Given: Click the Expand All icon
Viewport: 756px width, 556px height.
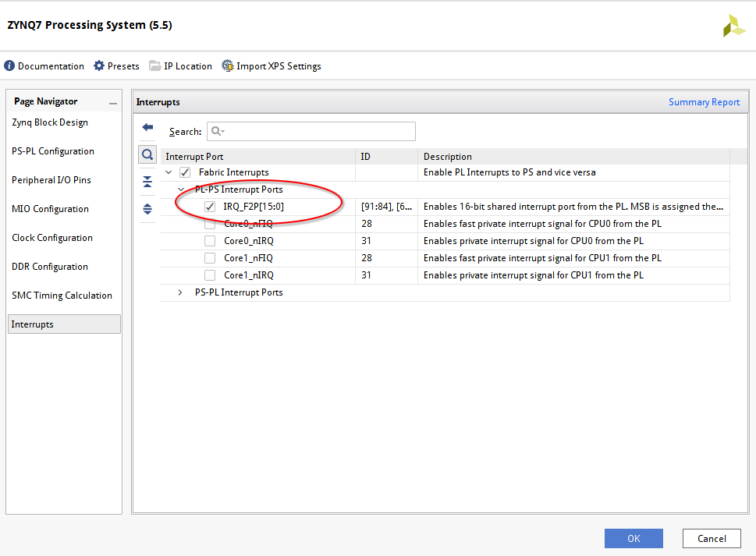Looking at the screenshot, I should (147, 209).
